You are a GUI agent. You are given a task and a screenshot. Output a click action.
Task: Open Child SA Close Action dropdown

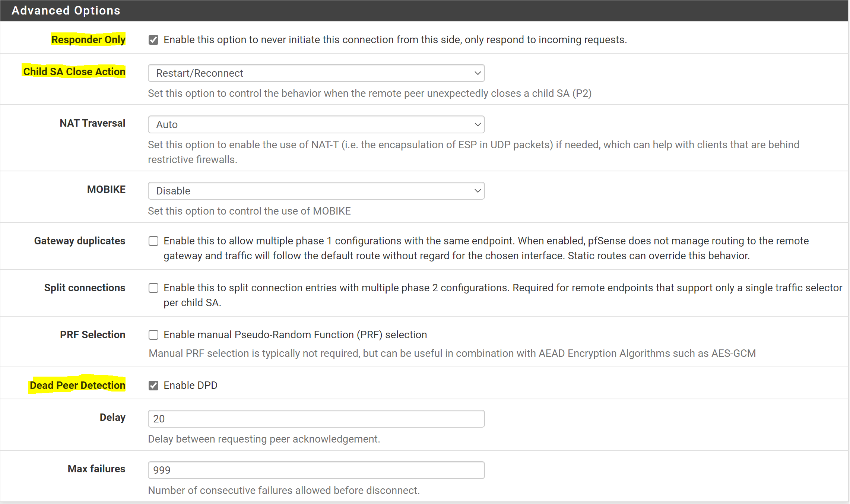[x=316, y=73]
